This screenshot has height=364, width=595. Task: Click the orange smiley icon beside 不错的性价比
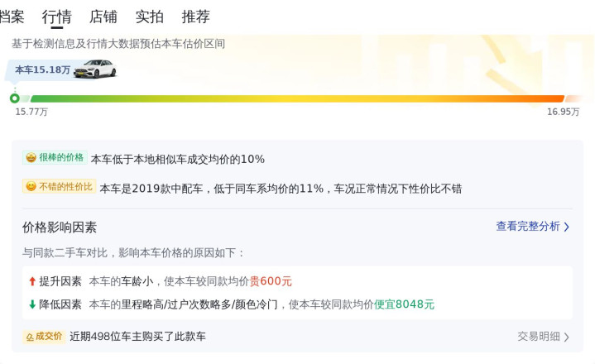(31, 187)
